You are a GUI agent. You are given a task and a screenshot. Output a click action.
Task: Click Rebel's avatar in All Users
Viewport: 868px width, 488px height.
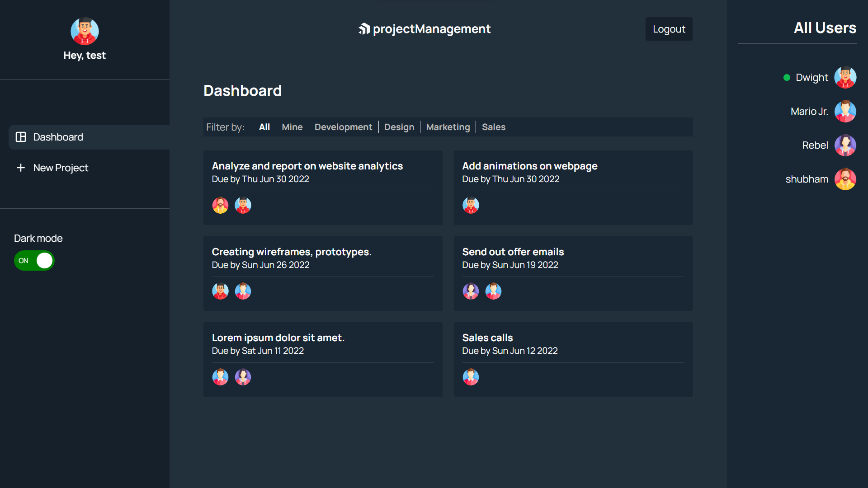(845, 145)
